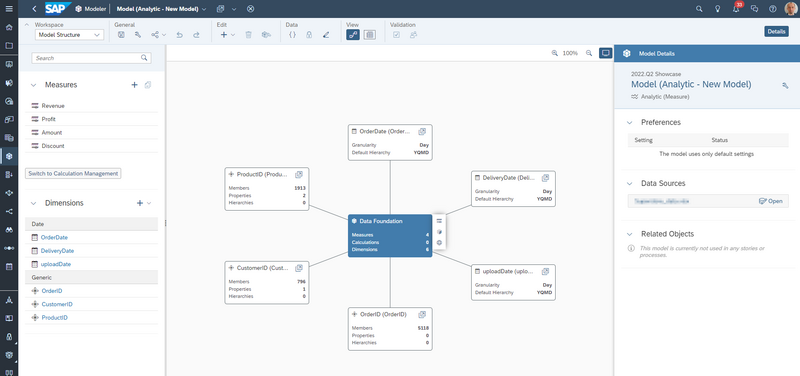800x376 pixels.
Task: Expand the Dimensions add dropdown arrow
Action: pyautogui.click(x=149, y=203)
